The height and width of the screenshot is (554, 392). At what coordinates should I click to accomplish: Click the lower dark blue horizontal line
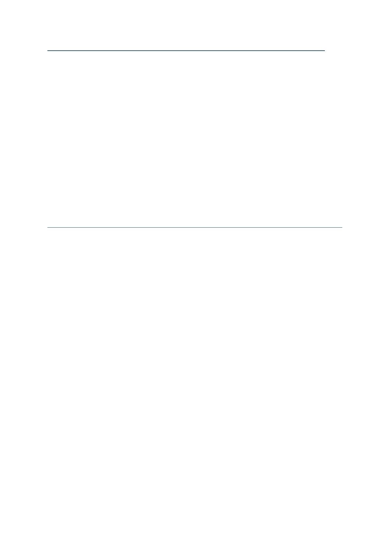tap(195, 227)
